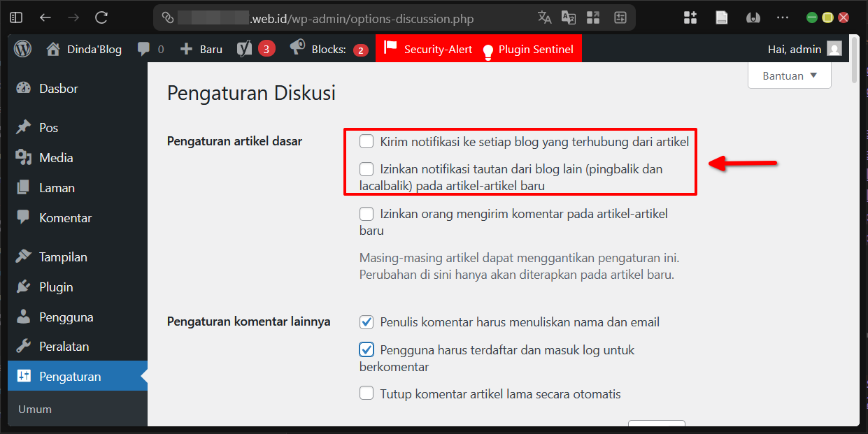Open the Yoast SEO icon with 3 notifications
The image size is (868, 434).
click(x=246, y=48)
